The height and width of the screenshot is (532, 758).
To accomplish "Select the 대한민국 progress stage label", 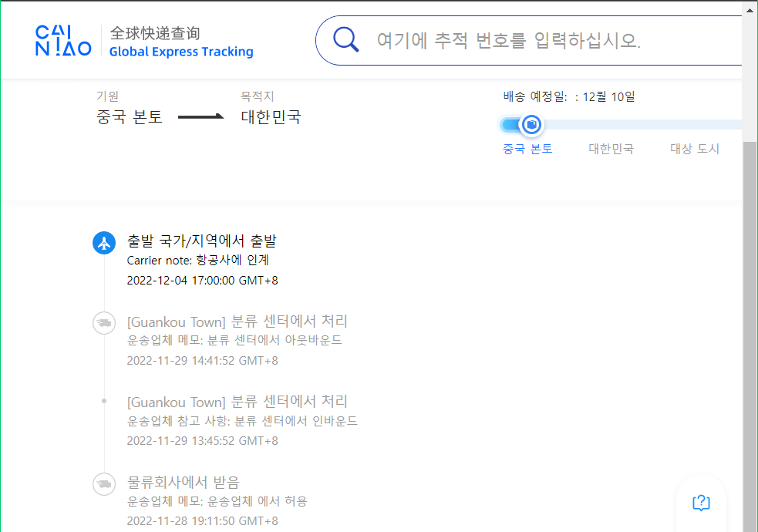I will pos(611,149).
